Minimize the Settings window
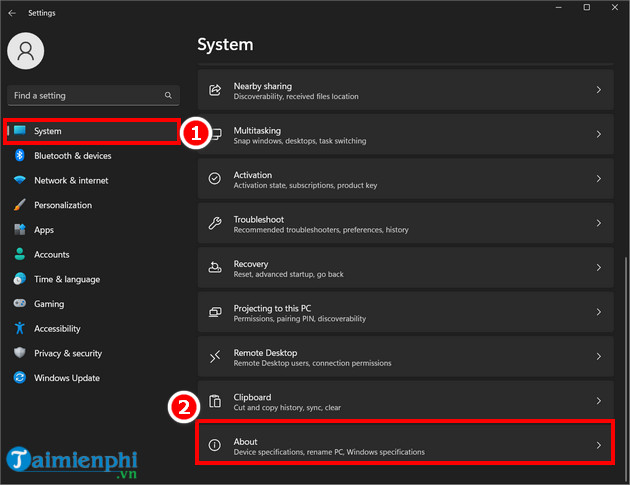The image size is (630, 485). pyautogui.click(x=558, y=7)
